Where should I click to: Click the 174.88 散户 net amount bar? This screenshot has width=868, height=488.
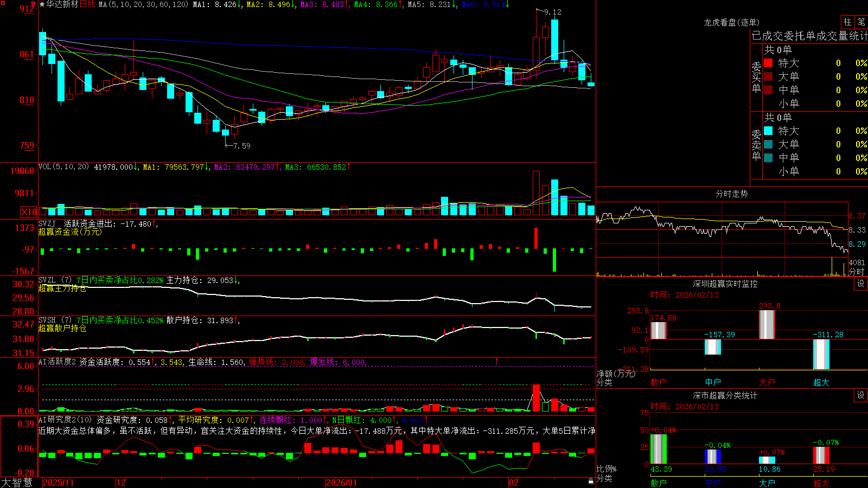(x=658, y=330)
